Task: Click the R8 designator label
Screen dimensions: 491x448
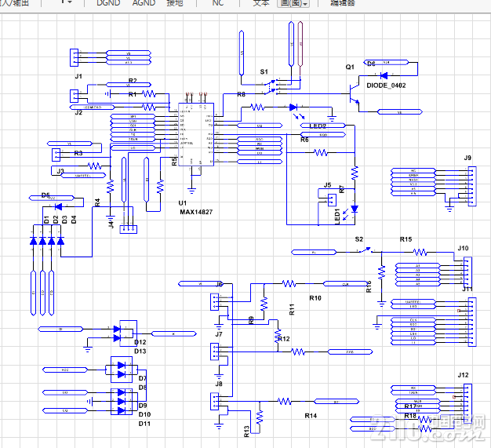Action: pos(241,94)
